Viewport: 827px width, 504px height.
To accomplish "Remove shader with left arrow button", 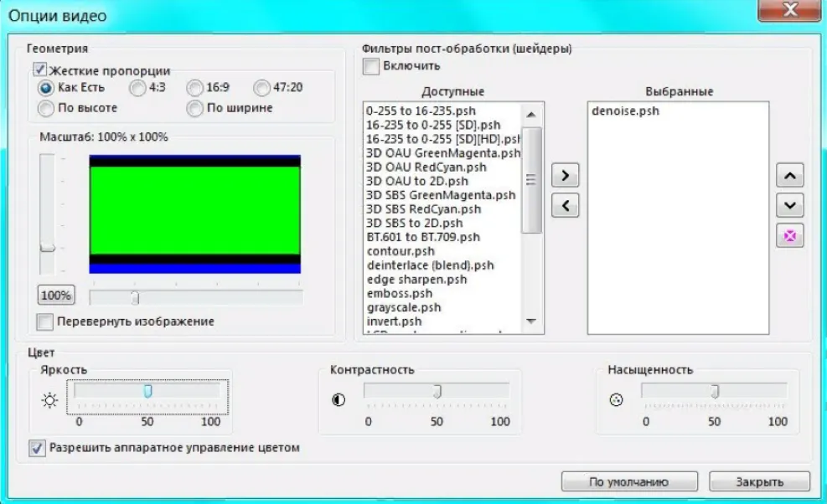I will (x=565, y=206).
